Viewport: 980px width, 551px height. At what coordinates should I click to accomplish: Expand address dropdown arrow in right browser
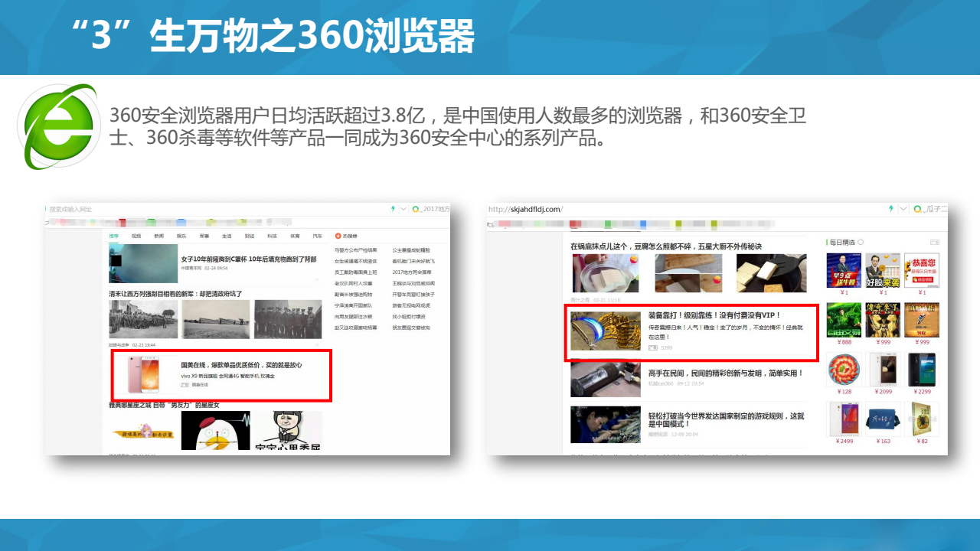903,209
